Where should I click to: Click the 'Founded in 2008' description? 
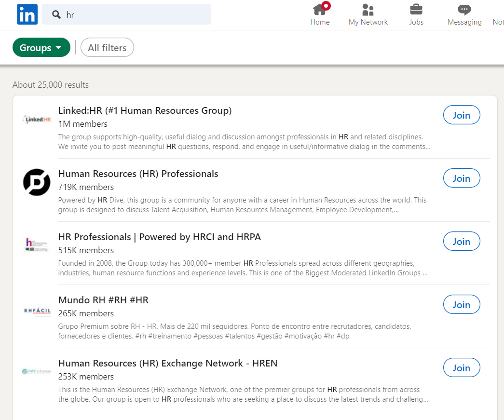pos(243,268)
